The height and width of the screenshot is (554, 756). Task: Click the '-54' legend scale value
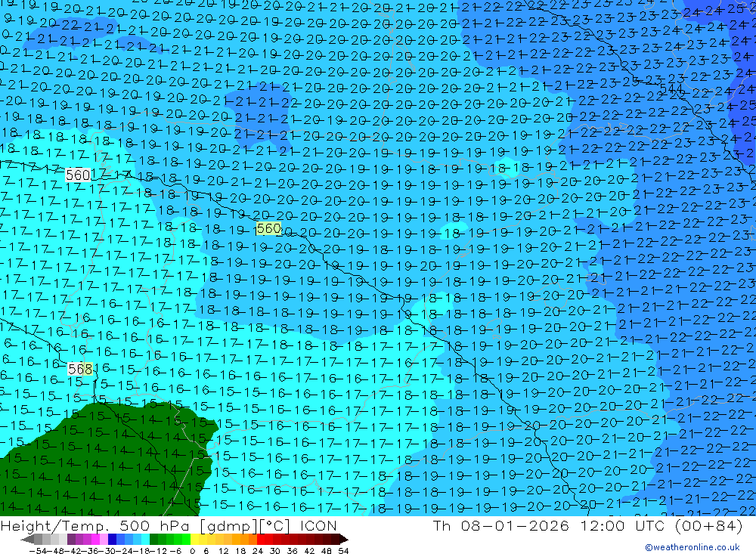[x=38, y=551]
